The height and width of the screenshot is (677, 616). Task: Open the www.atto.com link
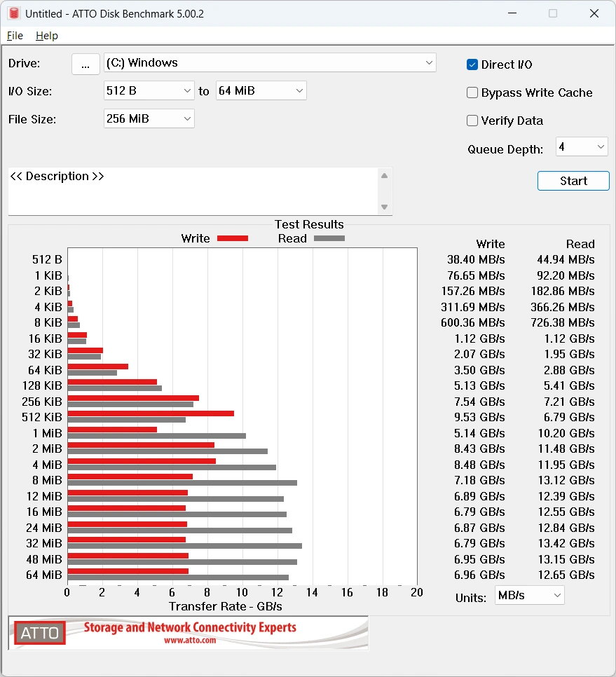(190, 641)
